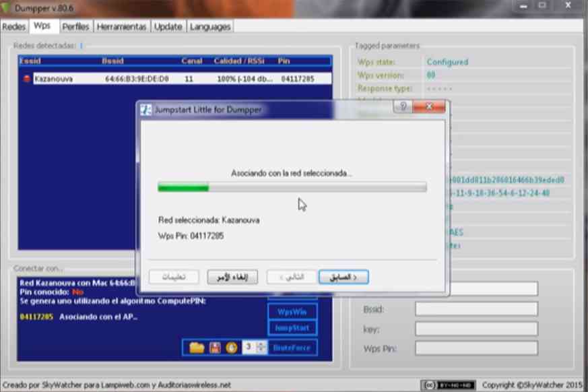Click 'Pin conocido: No' log line
Viewport: 588px width, 392px height.
[x=51, y=292]
